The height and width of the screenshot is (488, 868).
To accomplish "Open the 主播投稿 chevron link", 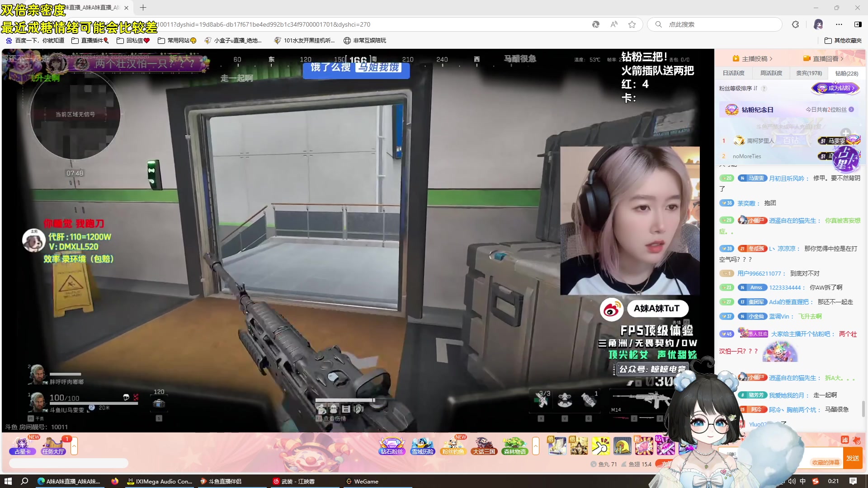I will 752,59.
